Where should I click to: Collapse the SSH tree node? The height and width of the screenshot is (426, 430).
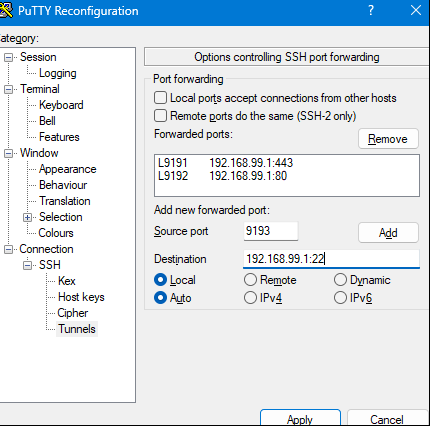click(x=27, y=265)
